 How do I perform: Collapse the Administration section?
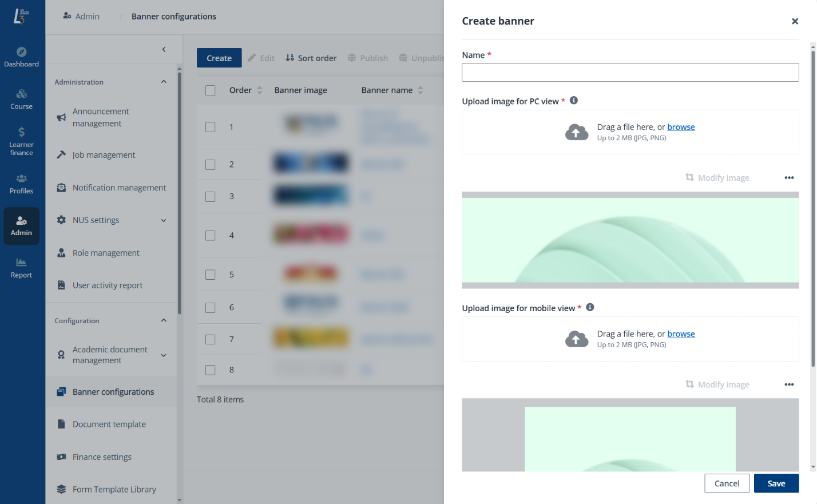(x=164, y=82)
